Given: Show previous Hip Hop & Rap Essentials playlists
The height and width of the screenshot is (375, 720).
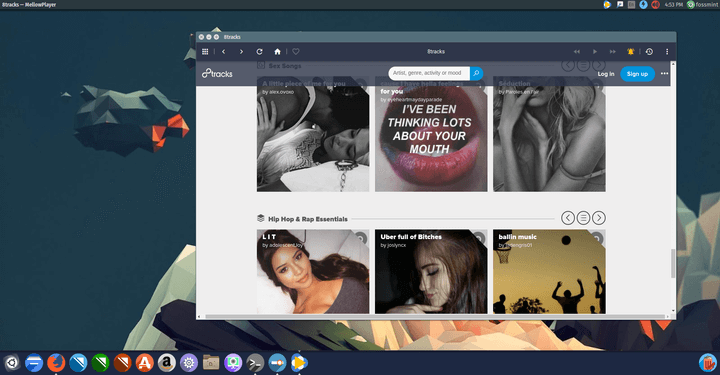Looking at the screenshot, I should 568,218.
